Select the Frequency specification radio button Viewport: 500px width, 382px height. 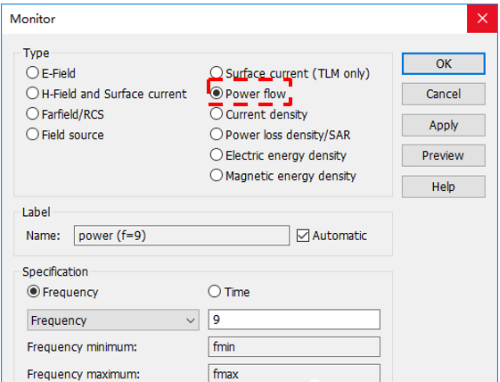click(x=33, y=291)
